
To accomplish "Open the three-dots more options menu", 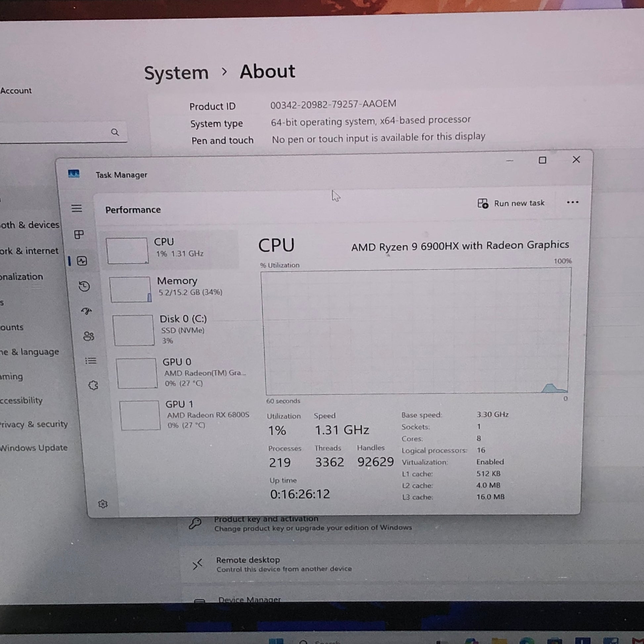I will pos(572,202).
